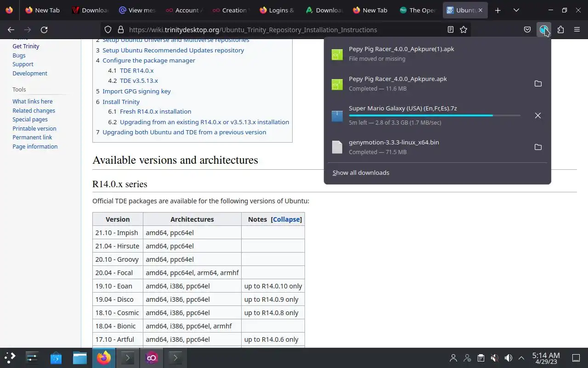The height and width of the screenshot is (368, 588).
Task: Switch to The Open tab
Action: 418,10
